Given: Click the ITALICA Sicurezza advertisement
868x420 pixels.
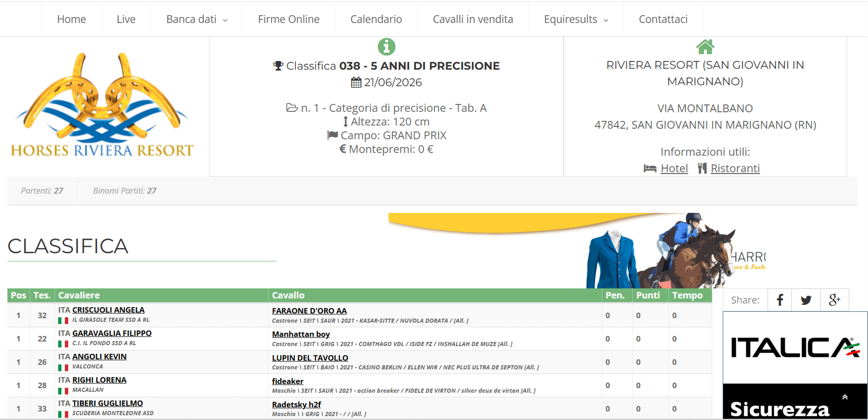Looking at the screenshot, I should (795, 365).
